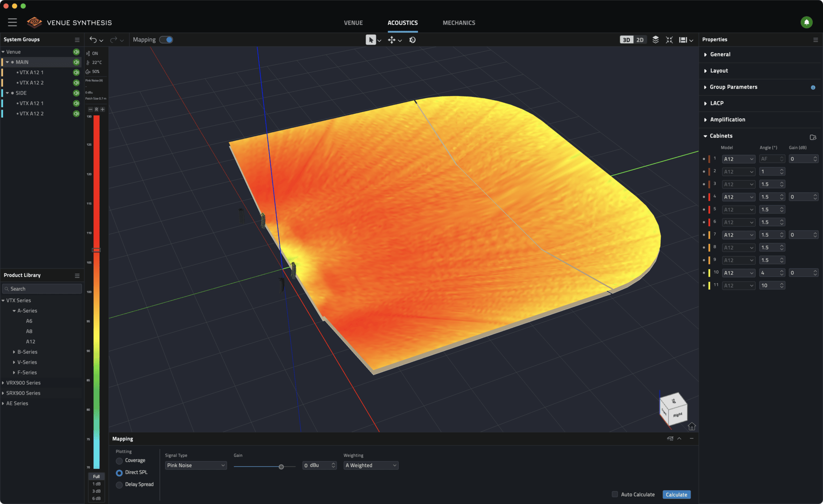Open the Pink Noise signal type dropdown
Image resolution: width=823 pixels, height=504 pixels.
coord(195,465)
